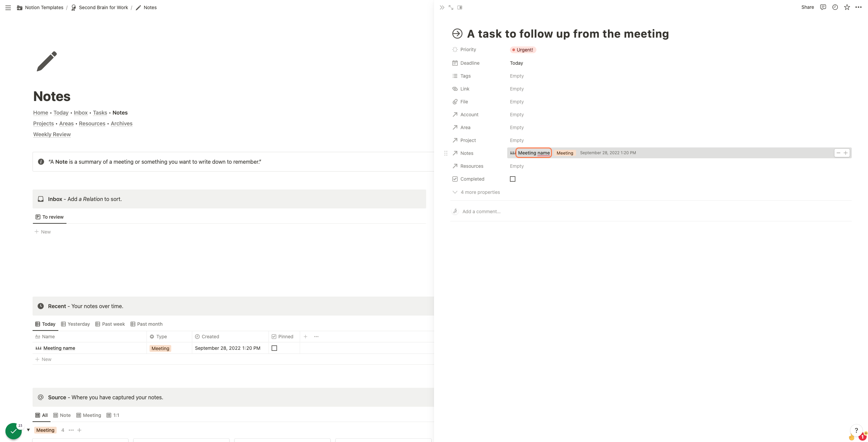Close the side peek panel with double chevron
Image resolution: width=868 pixels, height=442 pixels.
442,7
